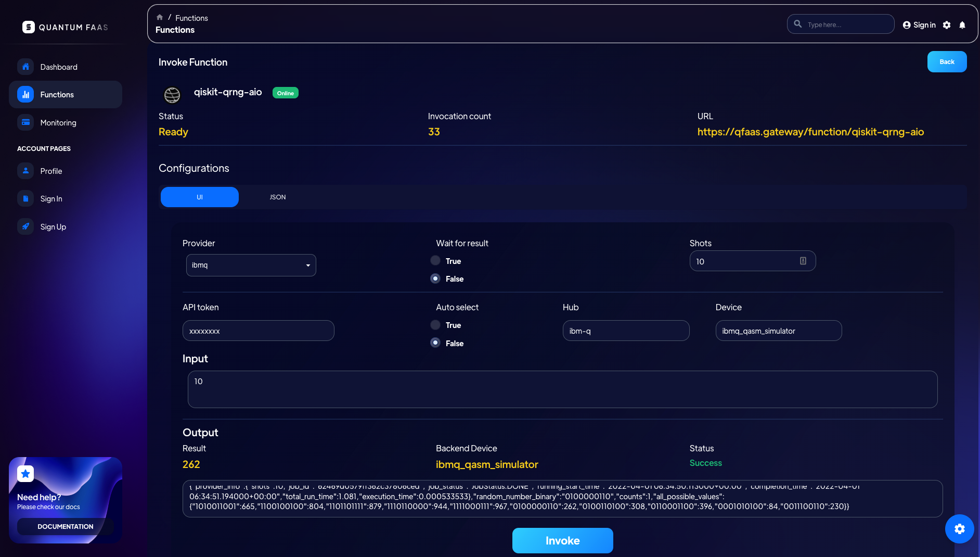The height and width of the screenshot is (557, 980).
Task: Open settings gear in top bar
Action: point(947,25)
